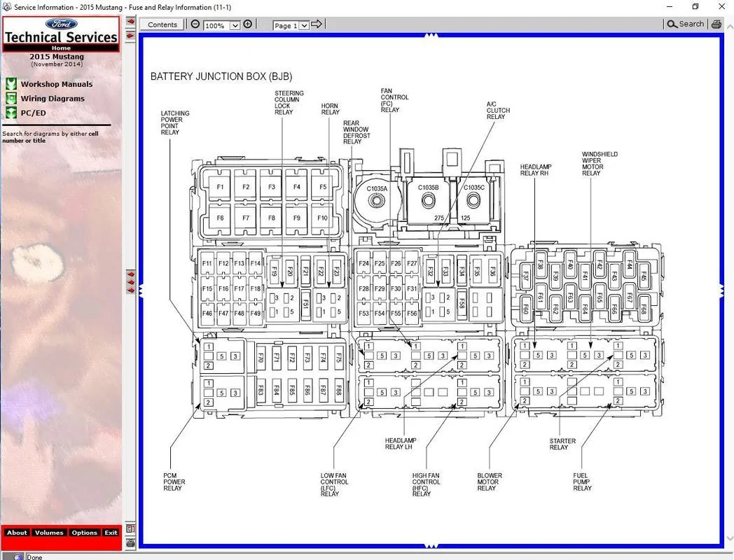Viewport: 734px width, 560px height.
Task: Open the Workshop Manuals link
Action: coord(57,84)
